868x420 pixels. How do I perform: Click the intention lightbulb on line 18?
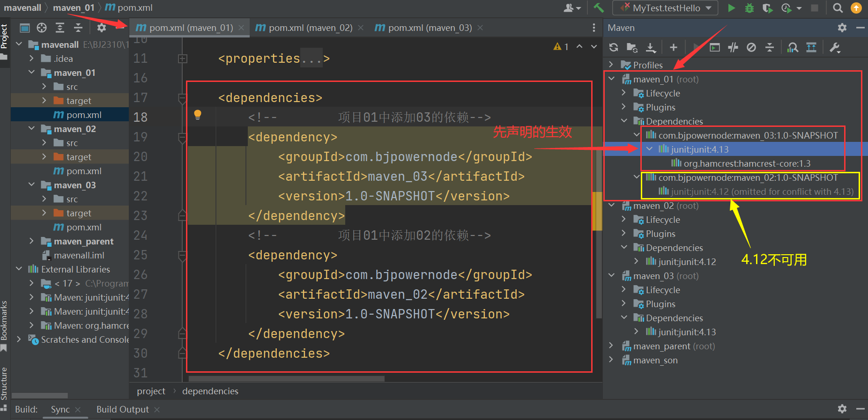pyautogui.click(x=198, y=115)
